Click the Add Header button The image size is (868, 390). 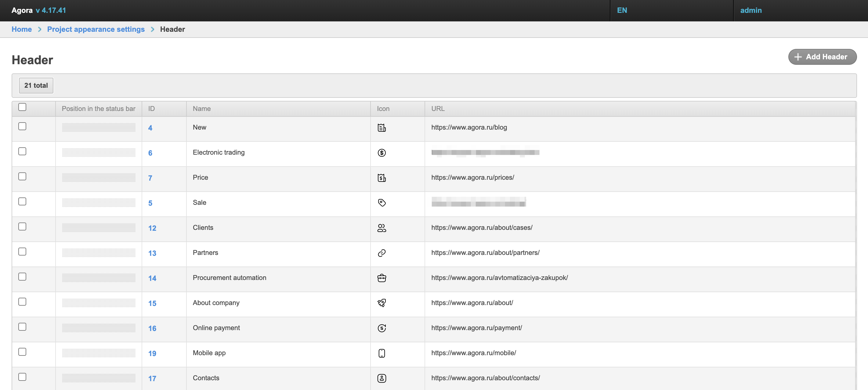[x=822, y=57]
